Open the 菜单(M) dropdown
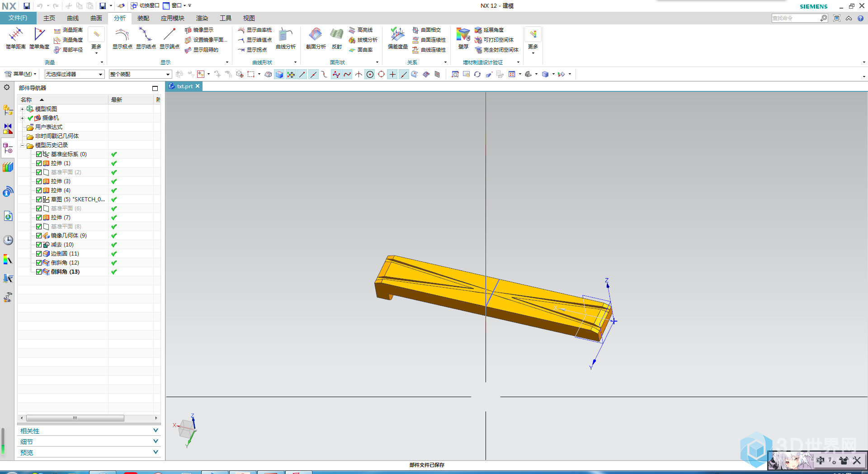Screen dimensions: 868x474 [x=21, y=74]
